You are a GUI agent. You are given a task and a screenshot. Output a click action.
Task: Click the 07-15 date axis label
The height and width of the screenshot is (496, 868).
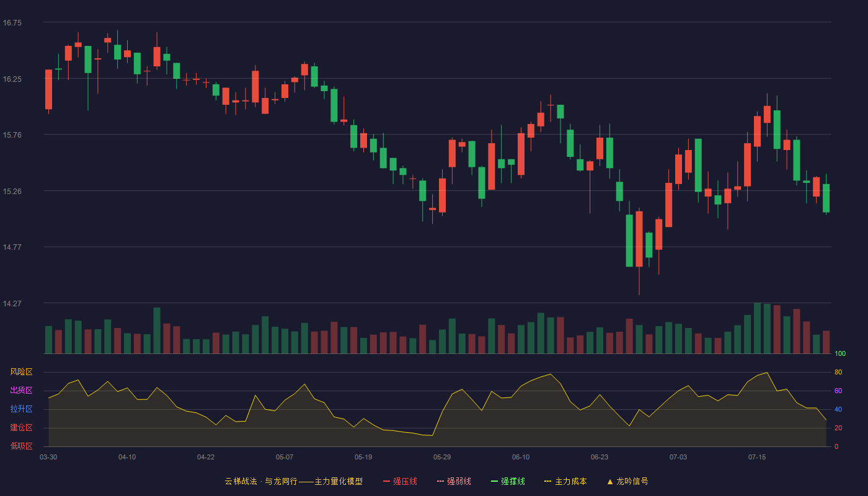tap(757, 457)
